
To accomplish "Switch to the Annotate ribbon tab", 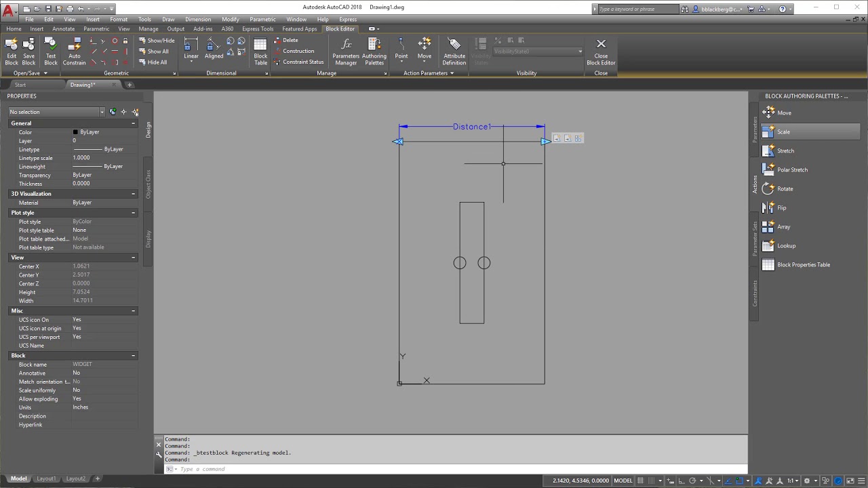I will pos(64,29).
